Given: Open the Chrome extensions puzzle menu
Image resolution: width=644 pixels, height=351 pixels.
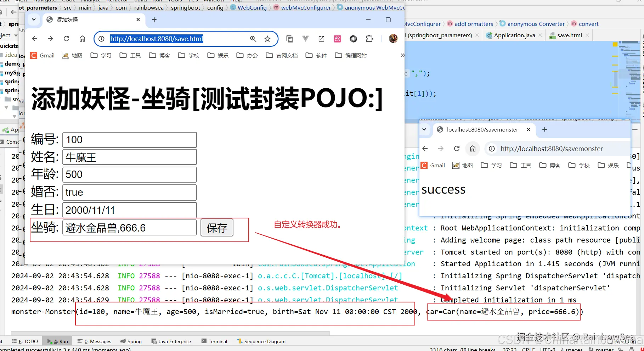Looking at the screenshot, I should tap(370, 39).
